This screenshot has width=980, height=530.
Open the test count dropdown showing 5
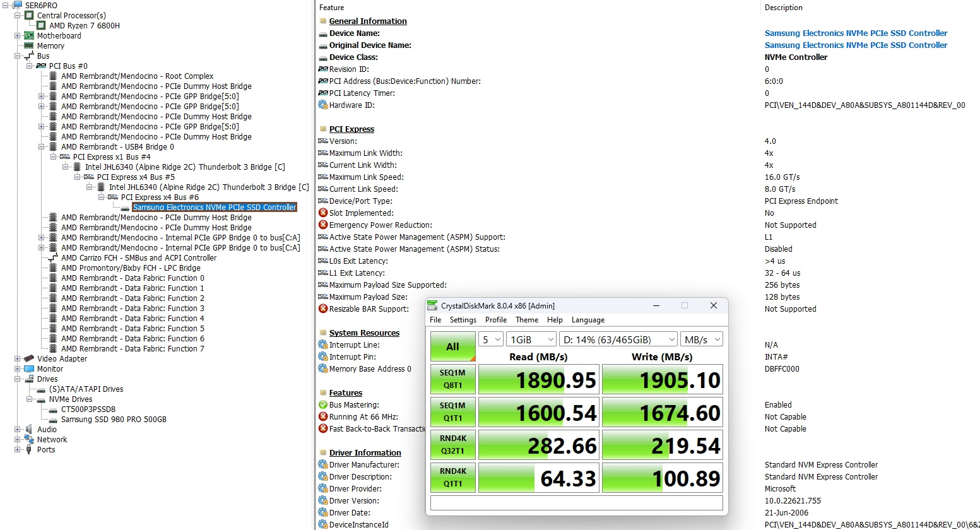[491, 339]
